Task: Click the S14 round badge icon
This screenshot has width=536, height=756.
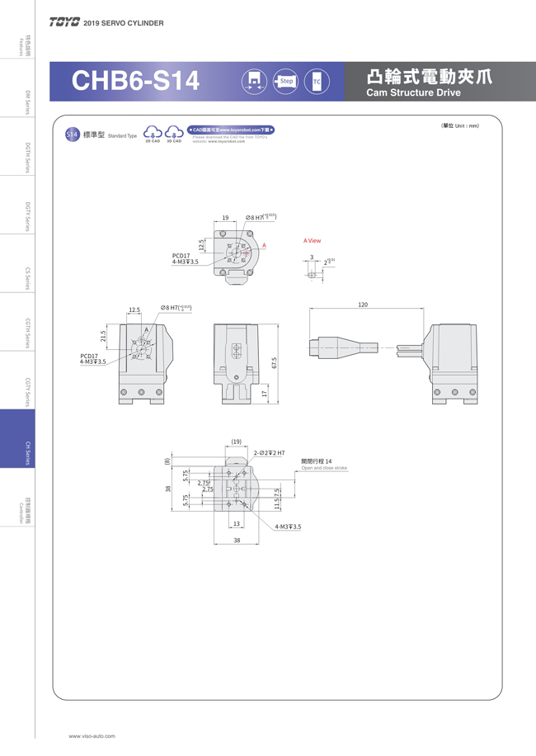Action: point(71,135)
